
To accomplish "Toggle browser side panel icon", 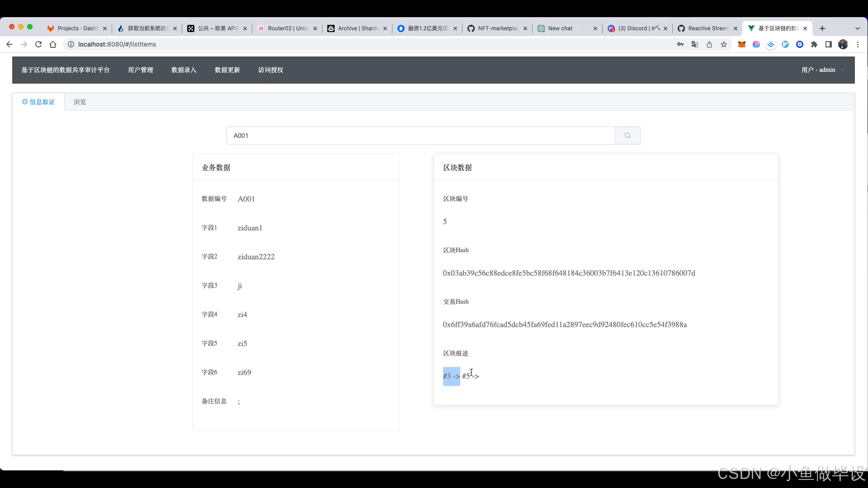I will tap(829, 44).
